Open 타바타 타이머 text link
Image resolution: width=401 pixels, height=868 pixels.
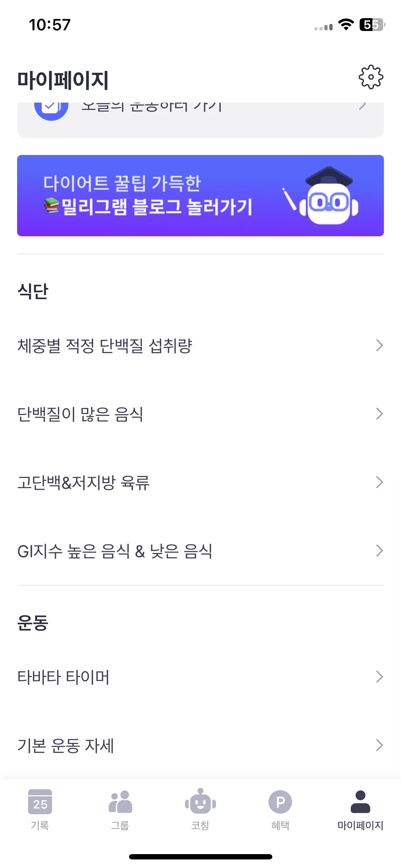(63, 677)
